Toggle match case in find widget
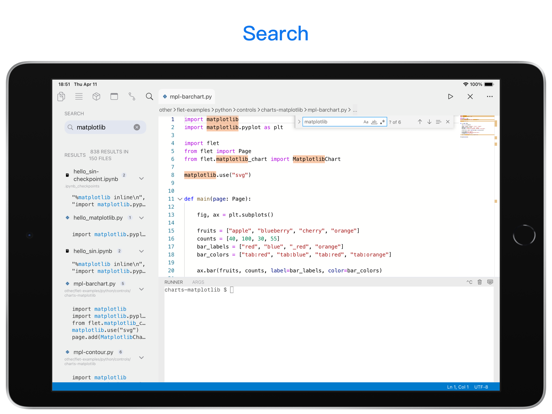Image resolution: width=552 pixels, height=414 pixels. click(x=366, y=122)
